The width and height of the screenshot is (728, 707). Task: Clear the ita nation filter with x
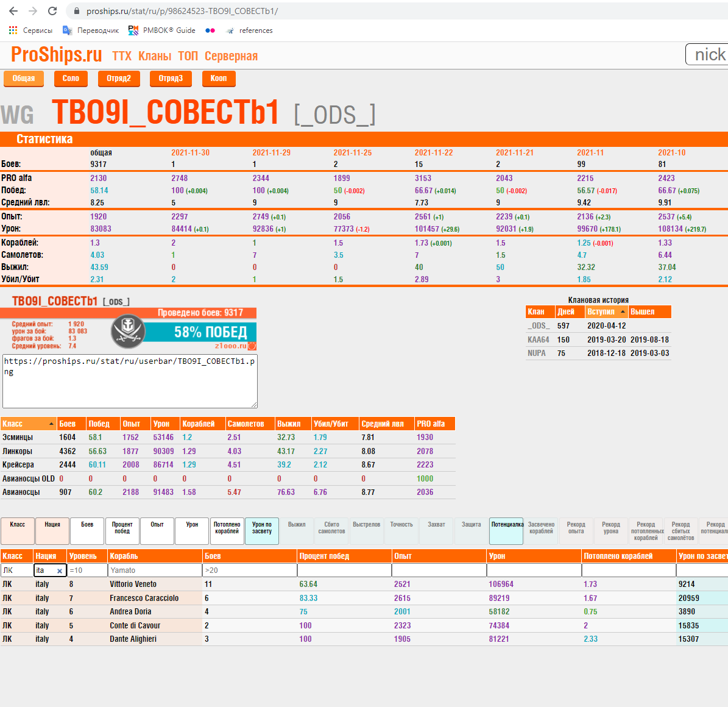click(60, 571)
